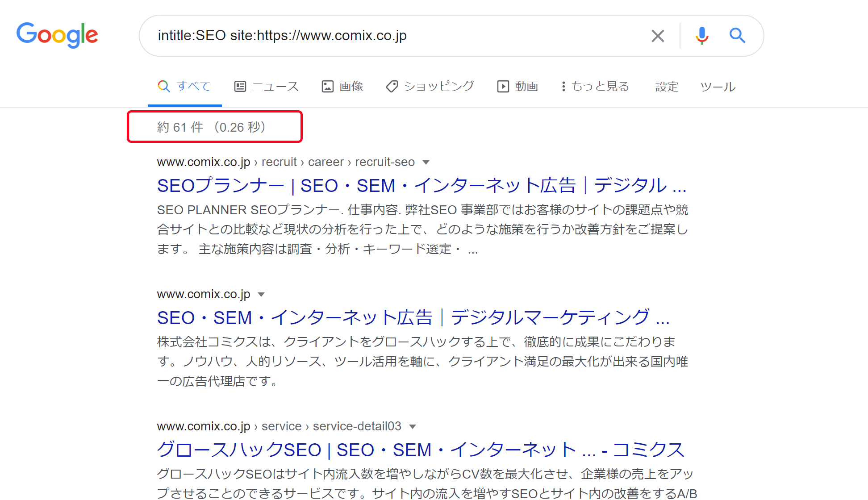Click the news icon beside ニュース

[240, 86]
